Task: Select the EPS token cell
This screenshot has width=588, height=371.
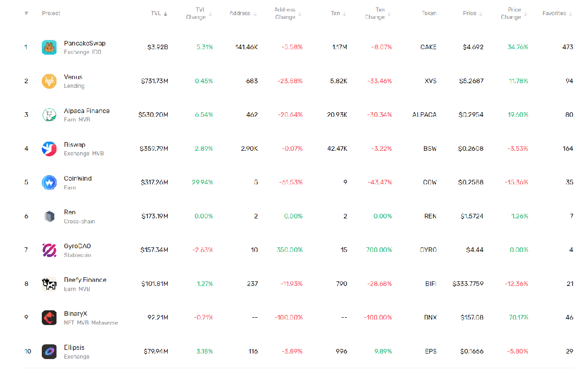Action: [x=431, y=351]
